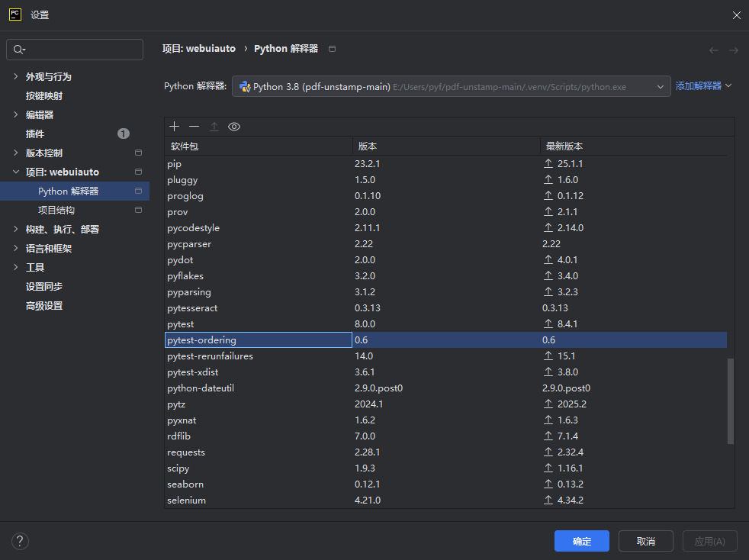Viewport: 749px width, 560px height.
Task: Click the 最新版本 column header
Action: pos(633,146)
